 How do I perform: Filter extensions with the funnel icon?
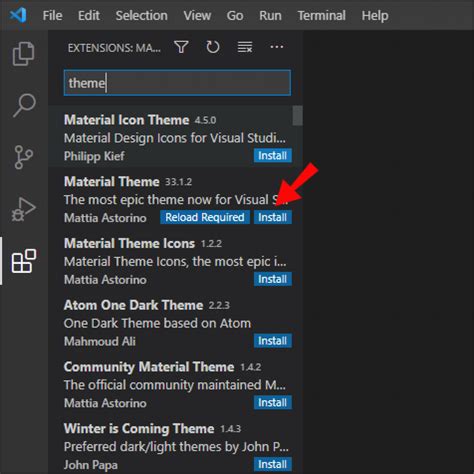[x=182, y=47]
